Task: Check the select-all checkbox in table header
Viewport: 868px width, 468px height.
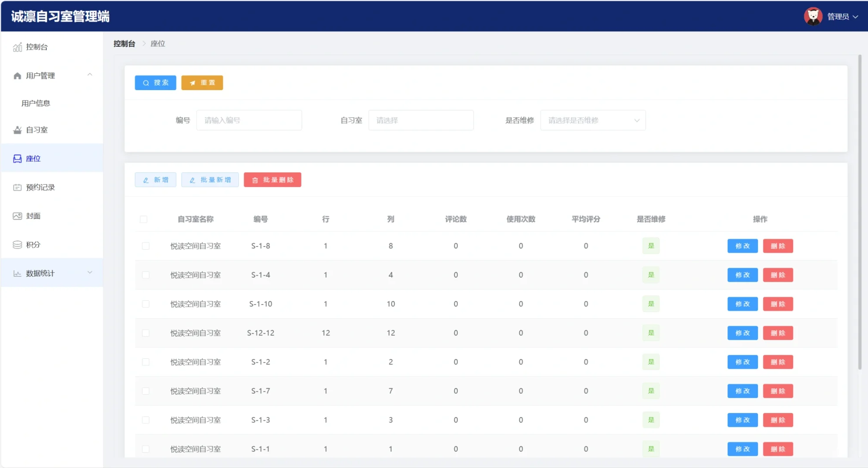Action: 144,219
